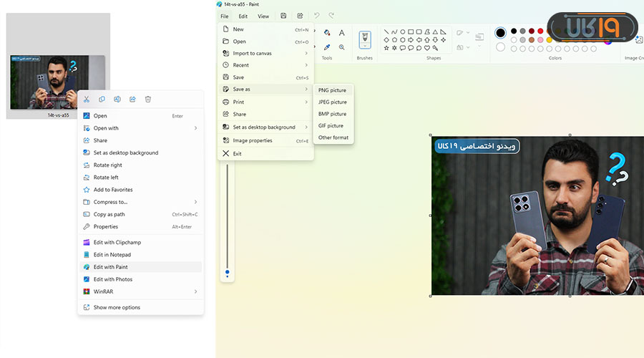Select PNG picture format
Screen dimensions: 644x358
point(332,90)
